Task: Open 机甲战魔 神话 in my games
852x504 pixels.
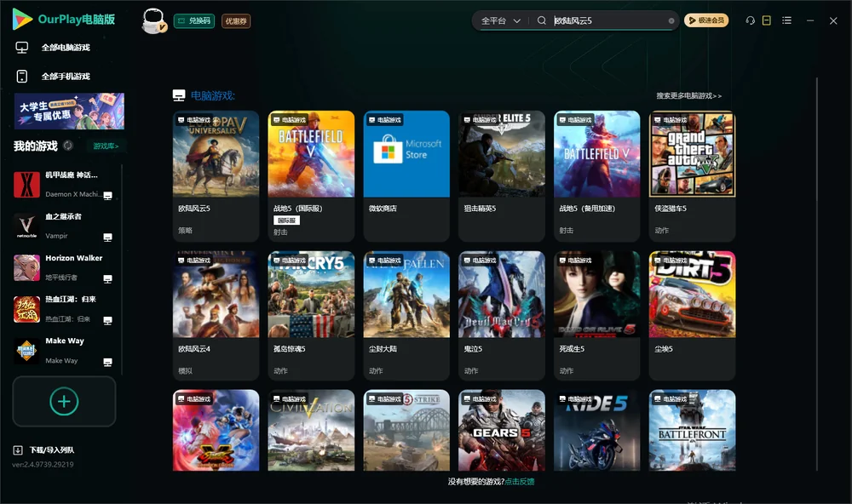Action: click(62, 184)
